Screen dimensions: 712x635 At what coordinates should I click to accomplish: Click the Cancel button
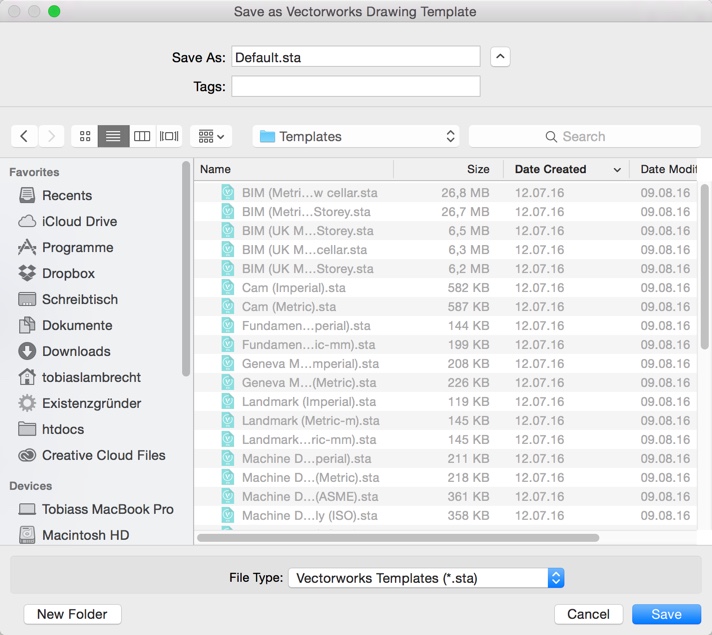pos(588,614)
